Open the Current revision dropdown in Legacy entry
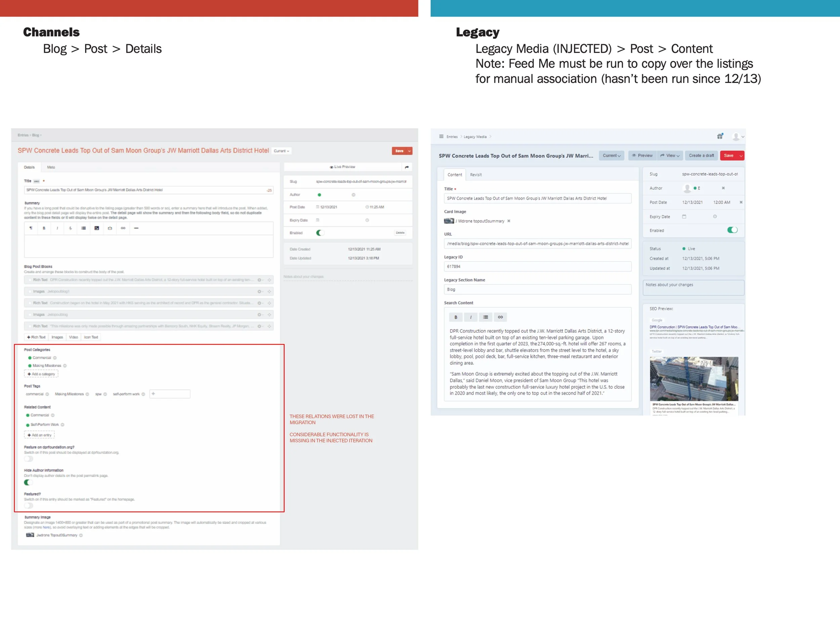This screenshot has height=630, width=840. pyautogui.click(x=612, y=156)
